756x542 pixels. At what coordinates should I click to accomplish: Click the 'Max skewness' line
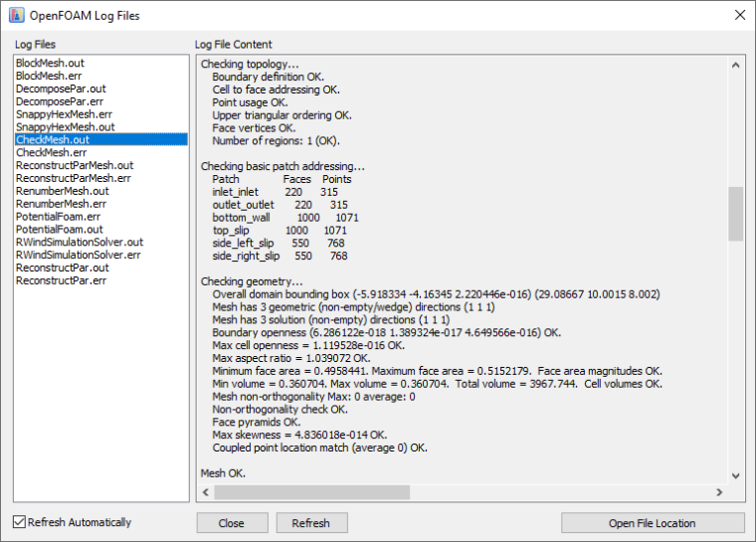(299, 435)
